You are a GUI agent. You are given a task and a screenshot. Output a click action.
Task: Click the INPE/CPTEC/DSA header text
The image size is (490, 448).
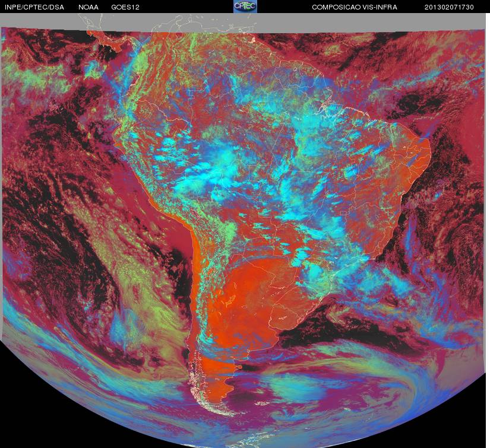(x=34, y=8)
